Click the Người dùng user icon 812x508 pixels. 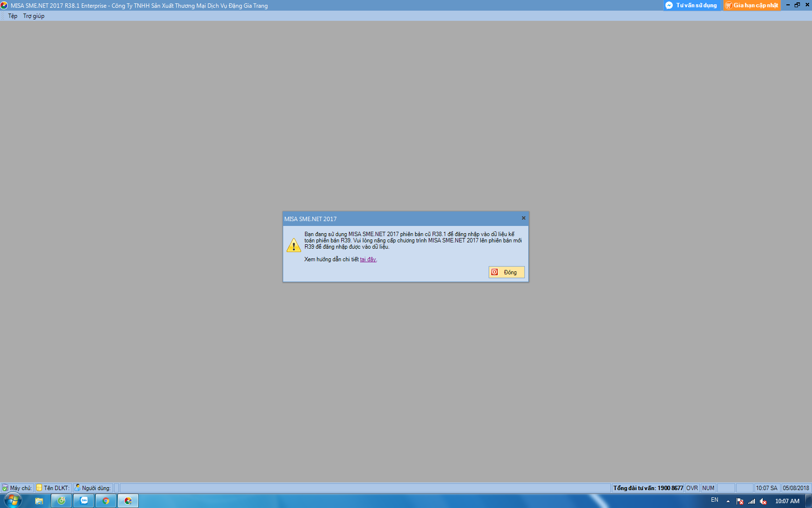point(77,488)
